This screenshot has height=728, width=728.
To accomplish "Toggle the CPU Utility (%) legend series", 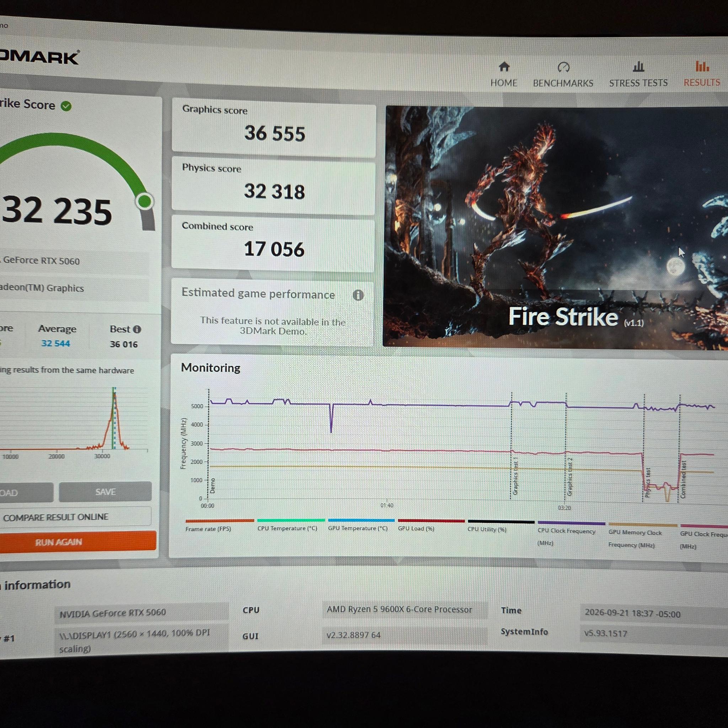I will 501,526.
